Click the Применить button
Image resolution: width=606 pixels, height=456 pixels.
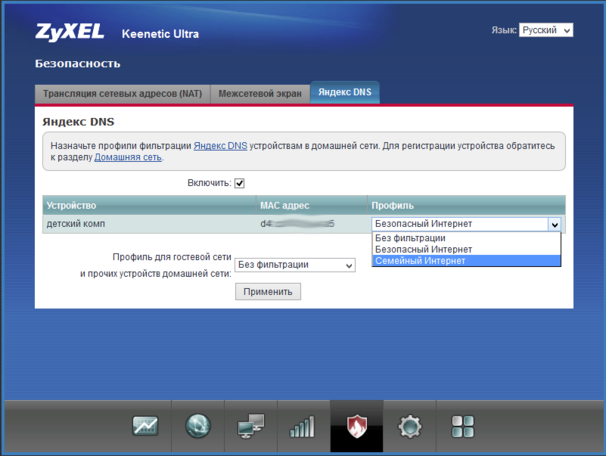click(x=268, y=292)
